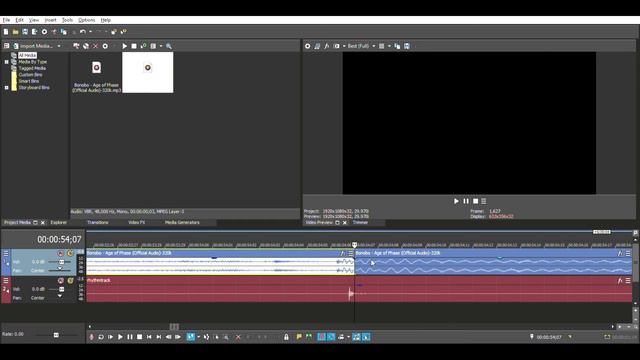Image resolution: width=640 pixels, height=360 pixels.
Task: Remove selected media with the red X icon
Action: (96, 46)
